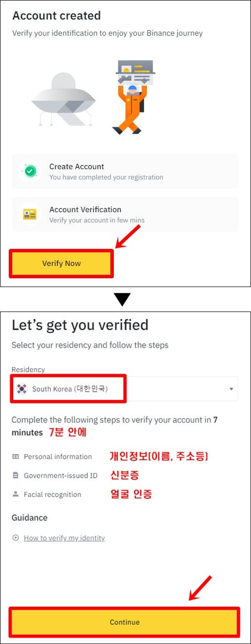The height and width of the screenshot is (644, 251).
Task: Click the yellow Continue button
Action: pyautogui.click(x=125, y=622)
